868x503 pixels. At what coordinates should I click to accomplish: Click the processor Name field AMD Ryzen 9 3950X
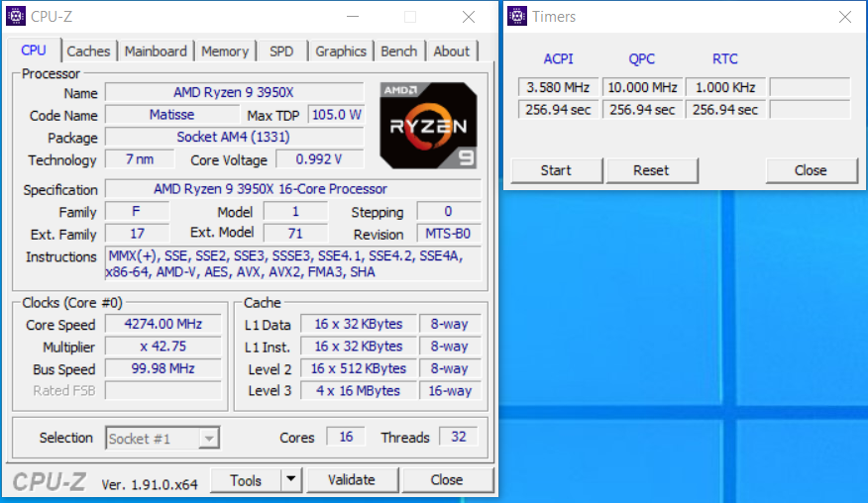[234, 92]
